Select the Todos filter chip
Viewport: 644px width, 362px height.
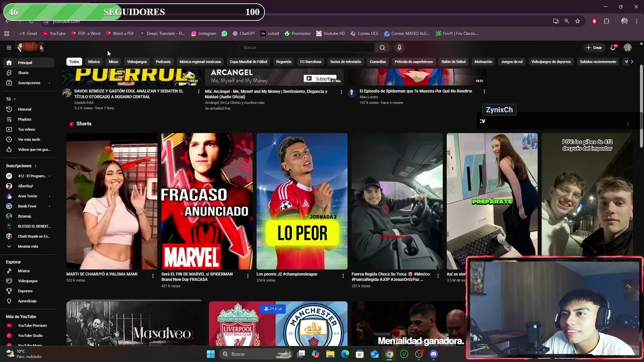click(x=74, y=62)
